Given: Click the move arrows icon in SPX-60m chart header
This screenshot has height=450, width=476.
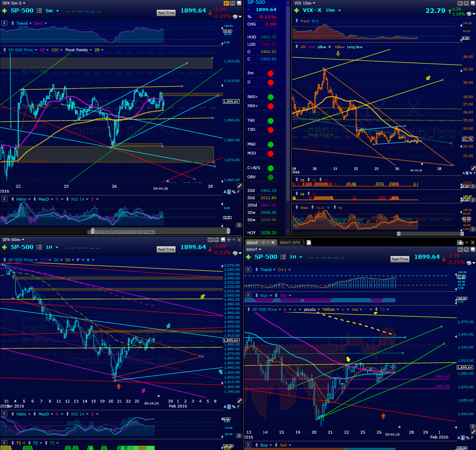Looking at the screenshot, I should click(x=229, y=240).
